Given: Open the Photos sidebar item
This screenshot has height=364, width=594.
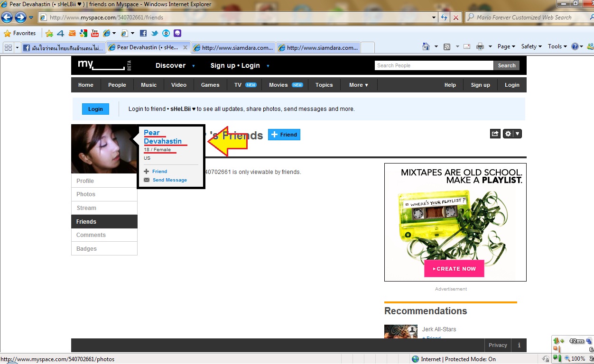Looking at the screenshot, I should (104, 194).
